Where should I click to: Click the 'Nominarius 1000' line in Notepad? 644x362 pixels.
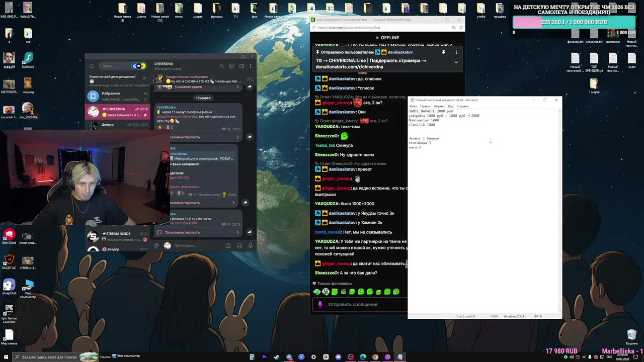click(424, 120)
